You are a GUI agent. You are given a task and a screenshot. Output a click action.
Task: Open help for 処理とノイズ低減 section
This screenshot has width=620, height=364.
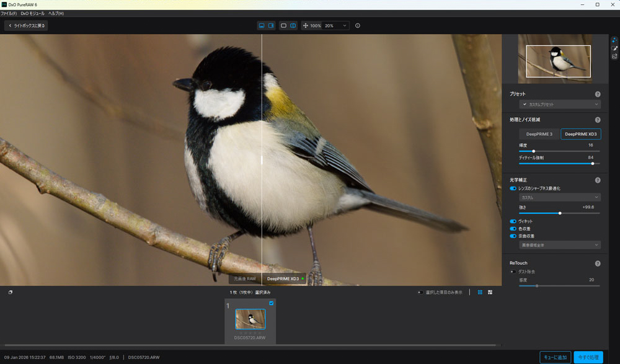click(x=598, y=120)
